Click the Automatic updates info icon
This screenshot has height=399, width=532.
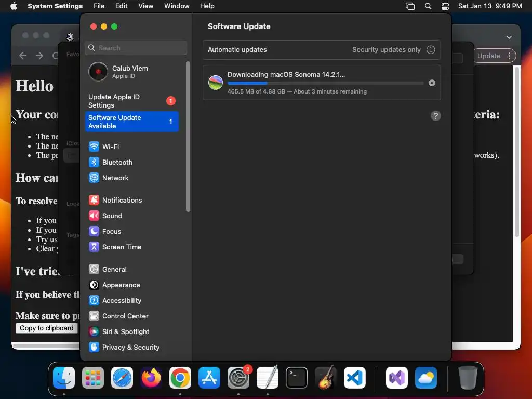[x=431, y=50]
